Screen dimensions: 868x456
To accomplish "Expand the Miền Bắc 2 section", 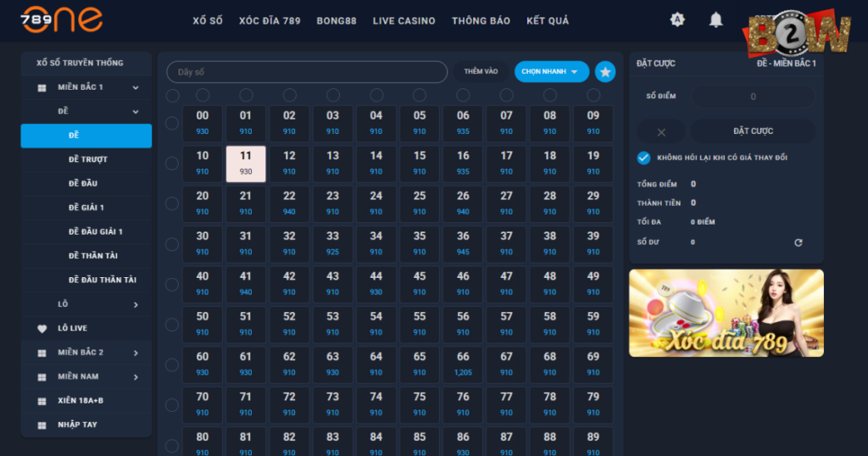I will [x=136, y=353].
